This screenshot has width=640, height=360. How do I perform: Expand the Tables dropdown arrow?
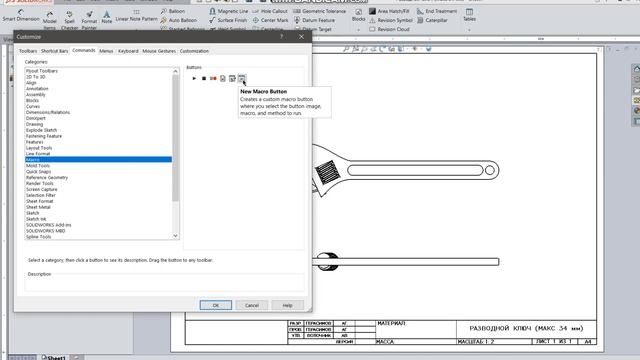point(469,29)
